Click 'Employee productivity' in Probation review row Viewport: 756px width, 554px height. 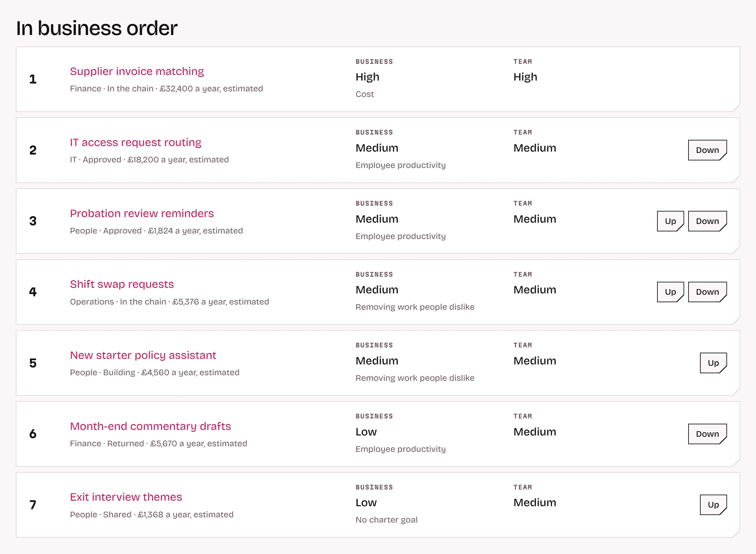401,236
